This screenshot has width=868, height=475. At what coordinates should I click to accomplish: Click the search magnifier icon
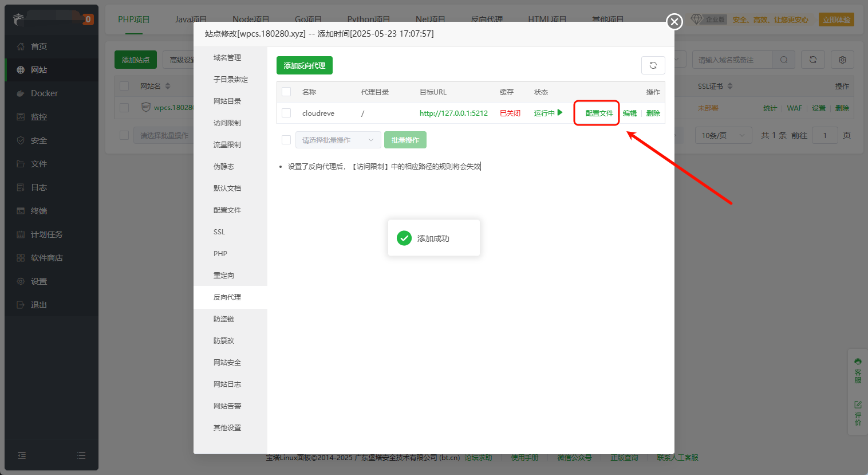tap(784, 60)
